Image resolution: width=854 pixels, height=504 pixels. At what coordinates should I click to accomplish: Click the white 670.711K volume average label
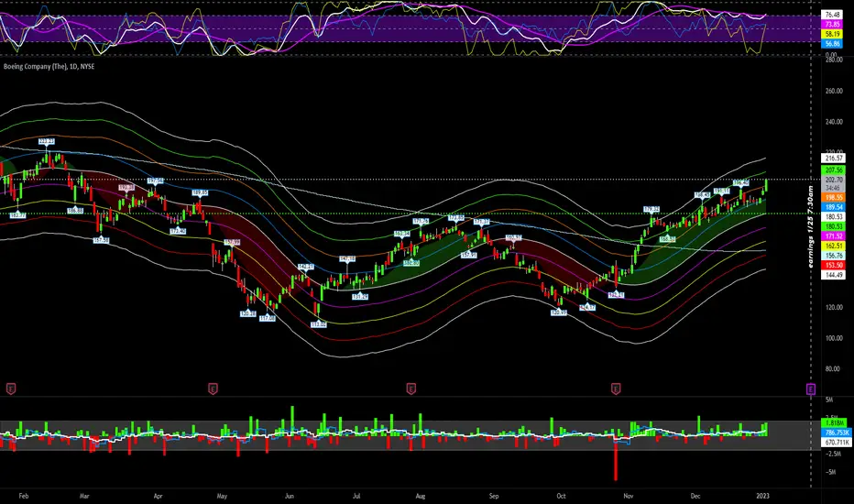tap(836, 443)
